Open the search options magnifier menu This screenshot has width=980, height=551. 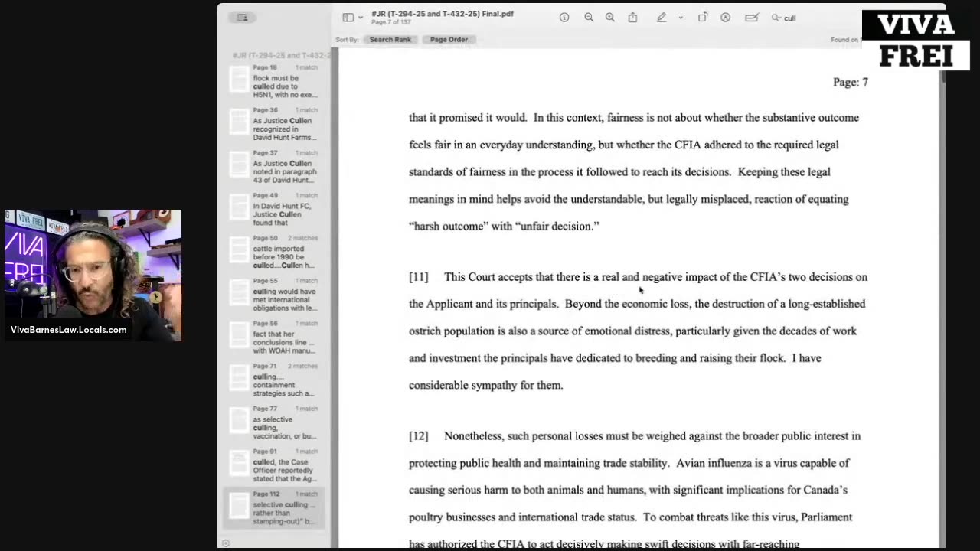[776, 18]
